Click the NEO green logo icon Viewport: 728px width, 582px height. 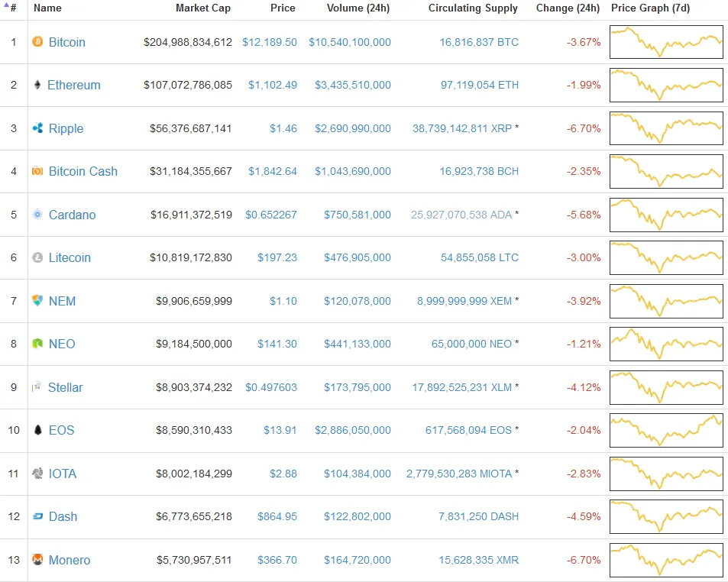pos(37,344)
